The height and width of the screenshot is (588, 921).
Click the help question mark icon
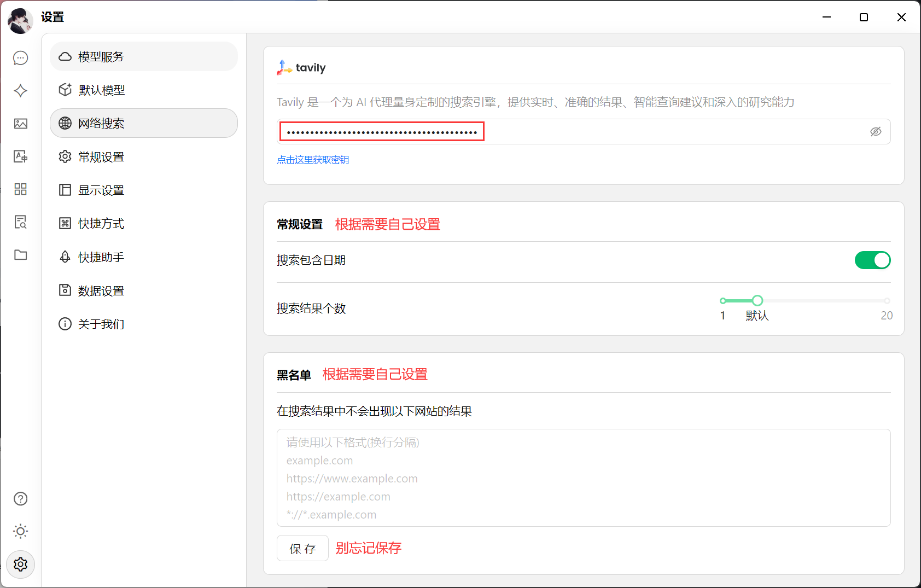click(x=21, y=499)
